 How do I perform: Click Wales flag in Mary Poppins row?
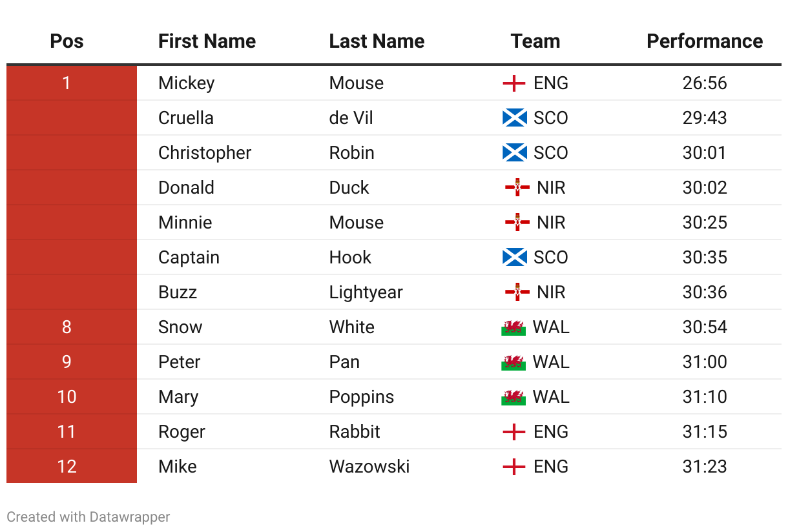(513, 397)
